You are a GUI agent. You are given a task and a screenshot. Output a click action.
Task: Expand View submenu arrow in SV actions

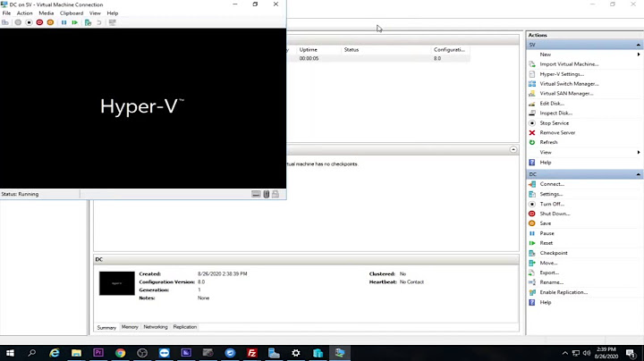639,152
